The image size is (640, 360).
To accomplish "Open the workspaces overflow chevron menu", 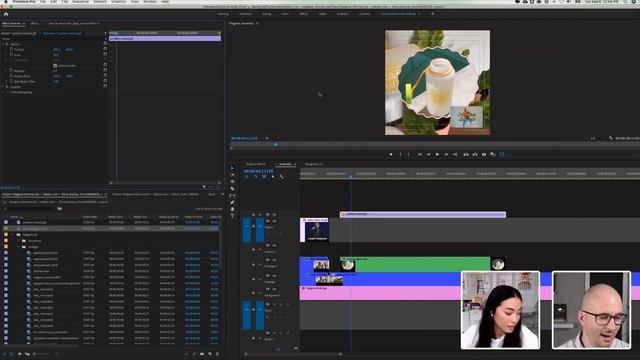I will pos(433,14).
